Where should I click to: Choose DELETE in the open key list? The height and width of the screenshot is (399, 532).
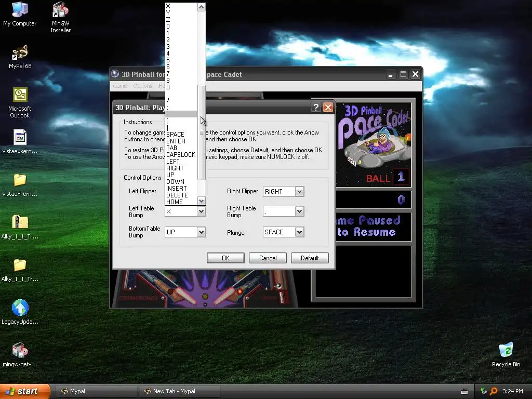coord(181,195)
